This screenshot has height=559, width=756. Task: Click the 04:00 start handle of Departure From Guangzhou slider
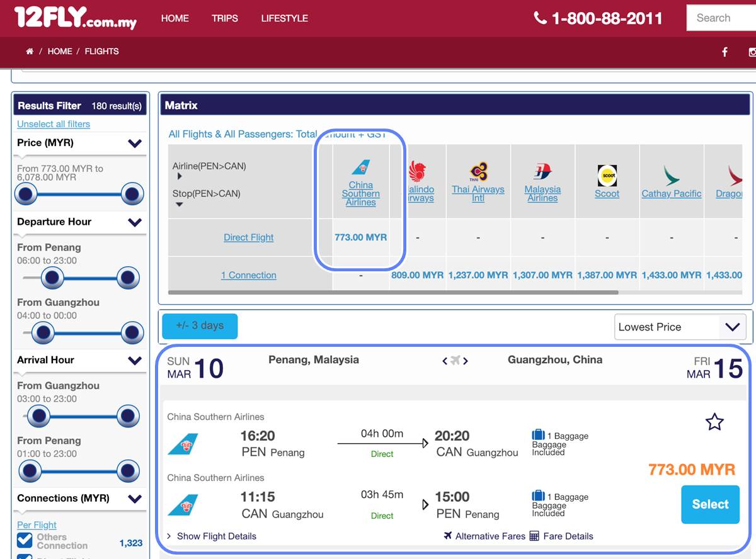(43, 332)
